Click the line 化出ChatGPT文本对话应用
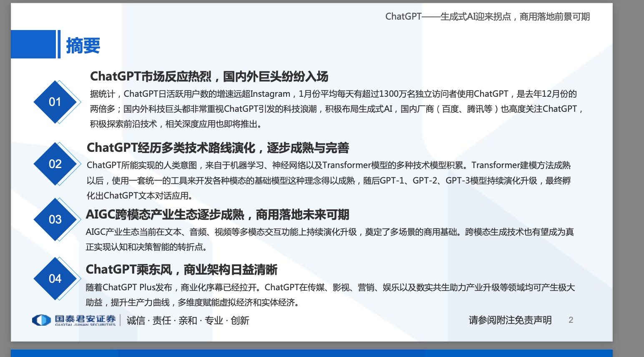 coord(140,196)
